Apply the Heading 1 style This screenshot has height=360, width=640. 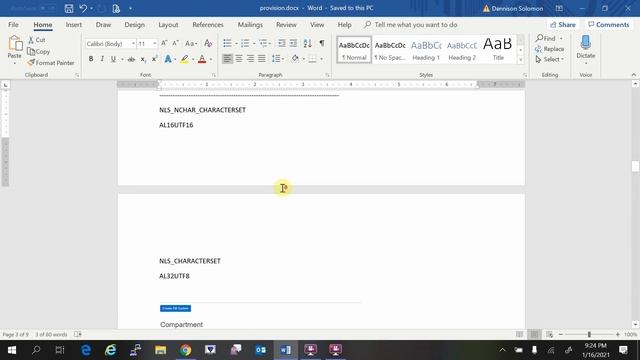(x=426, y=50)
